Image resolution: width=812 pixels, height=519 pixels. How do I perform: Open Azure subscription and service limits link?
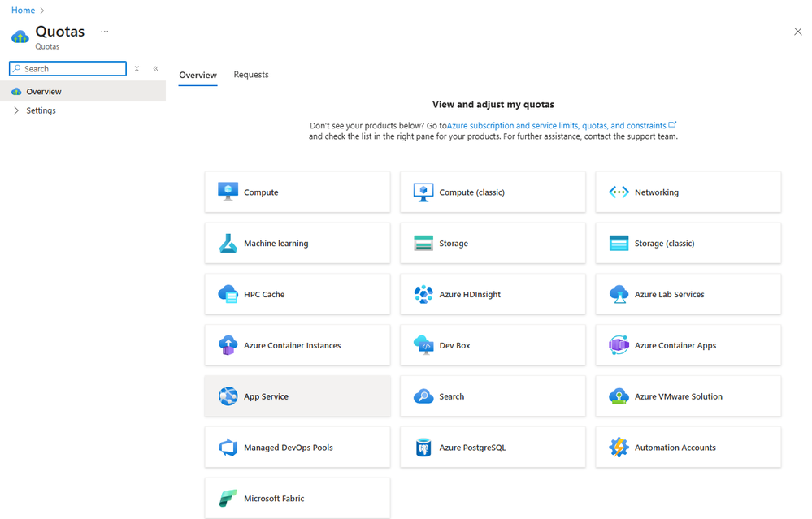pos(556,125)
